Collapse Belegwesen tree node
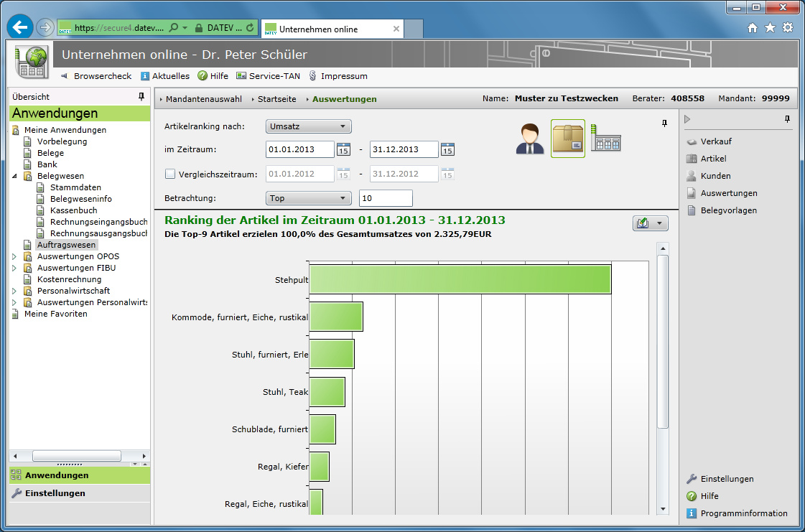Image resolution: width=805 pixels, height=532 pixels. 14,176
